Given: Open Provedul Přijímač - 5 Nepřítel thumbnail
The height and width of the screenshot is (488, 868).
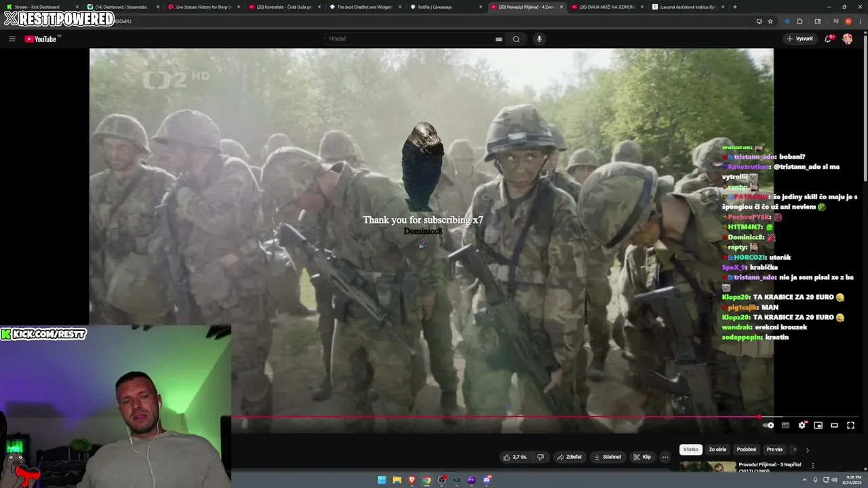Looking at the screenshot, I should [x=707, y=466].
